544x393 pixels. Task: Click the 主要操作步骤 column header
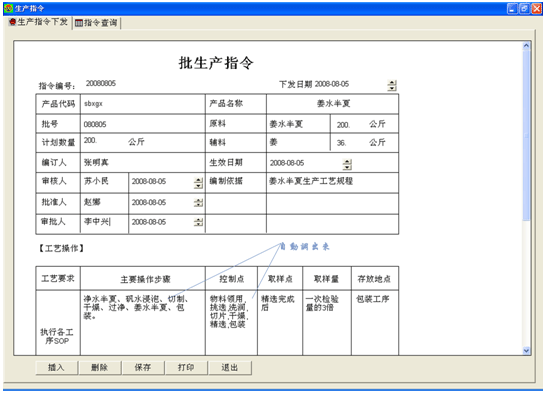pyautogui.click(x=143, y=279)
